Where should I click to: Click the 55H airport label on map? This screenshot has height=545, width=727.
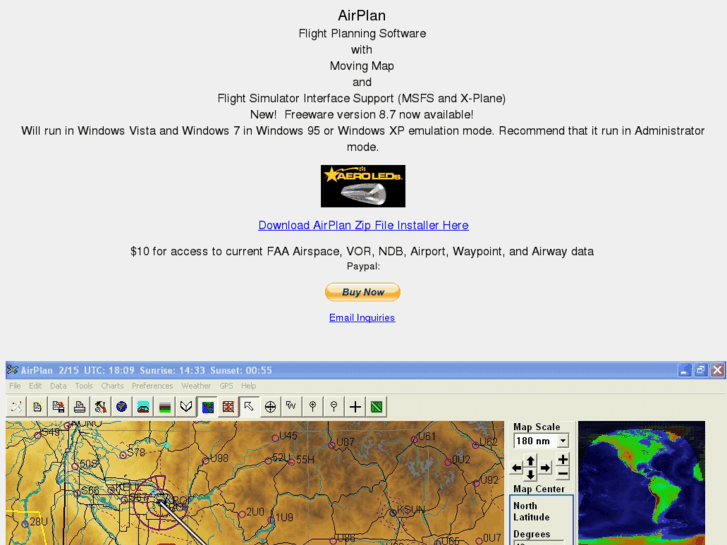pyautogui.click(x=305, y=460)
